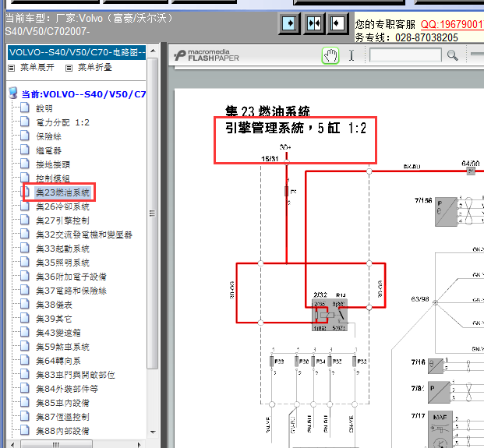Open 集32交流發電機和變壓器 tree item
Screen dimensions: 484x448
click(x=84, y=235)
